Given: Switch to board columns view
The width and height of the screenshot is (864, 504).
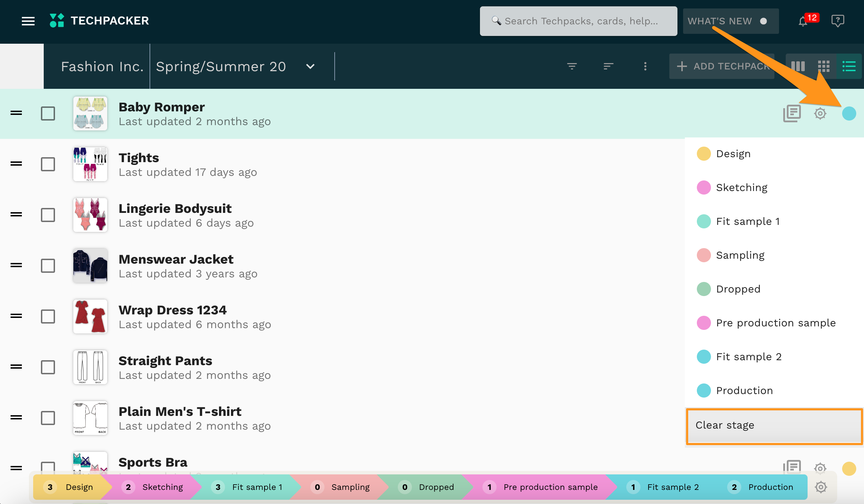Looking at the screenshot, I should coord(798,66).
